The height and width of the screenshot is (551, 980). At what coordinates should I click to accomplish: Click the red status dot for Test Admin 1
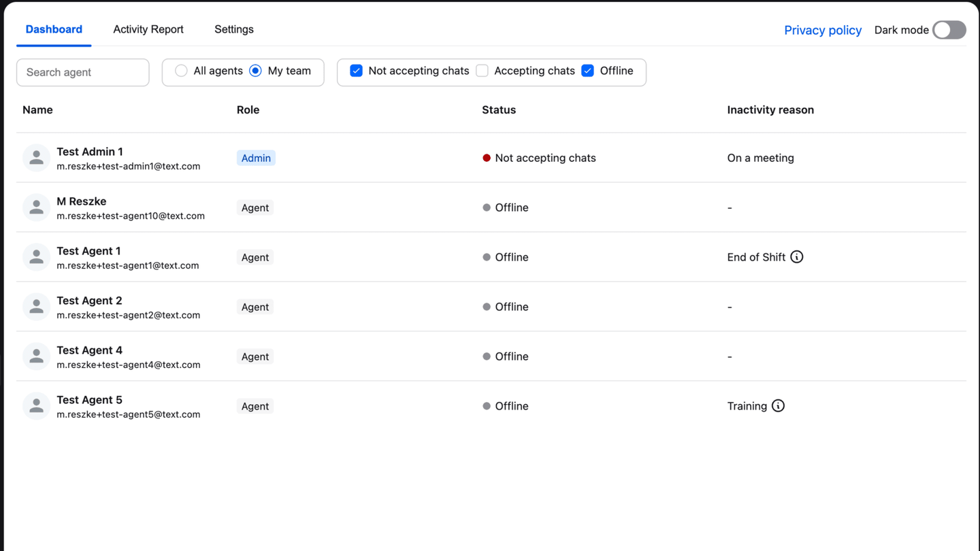click(487, 158)
